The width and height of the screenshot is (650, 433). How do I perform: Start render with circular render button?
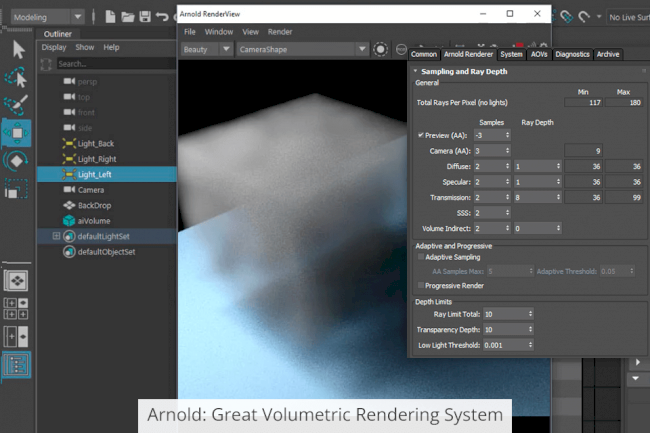click(380, 49)
